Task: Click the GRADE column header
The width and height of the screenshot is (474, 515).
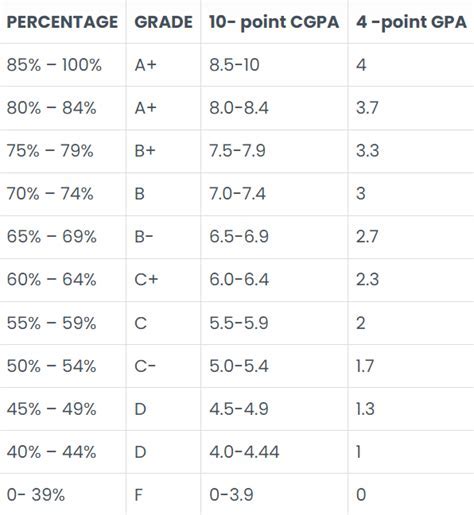Action: [163, 22]
